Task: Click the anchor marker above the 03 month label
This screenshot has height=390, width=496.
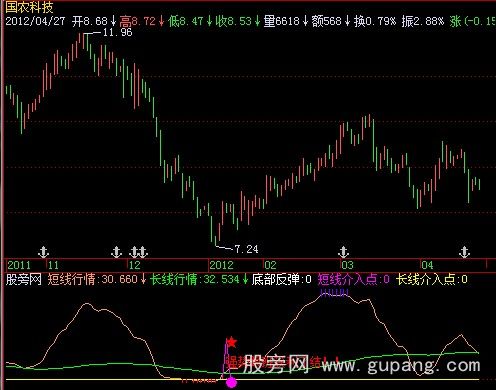Action: pos(344,252)
